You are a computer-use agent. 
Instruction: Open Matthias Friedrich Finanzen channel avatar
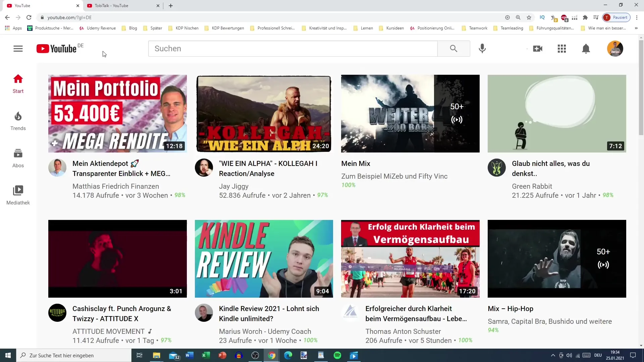(57, 168)
